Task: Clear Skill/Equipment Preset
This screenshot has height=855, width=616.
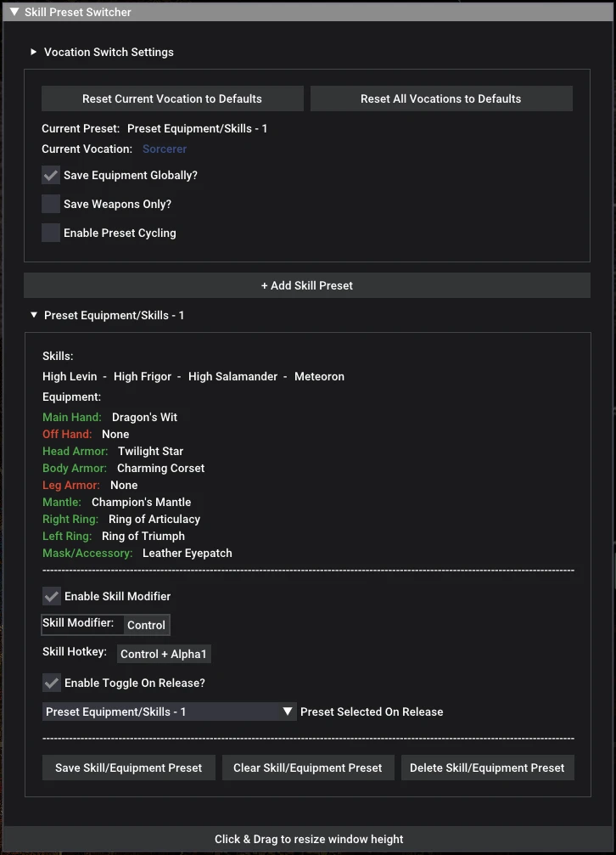Action: tap(308, 768)
